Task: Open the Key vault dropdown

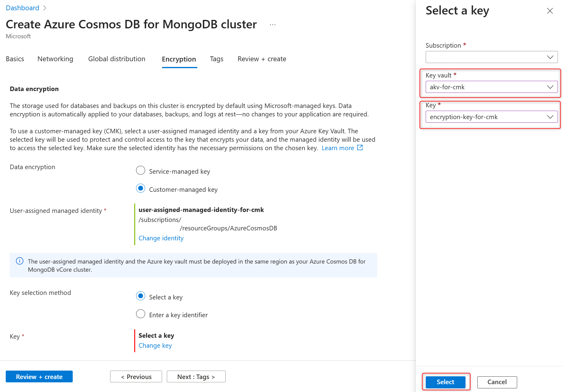Action: (491, 87)
